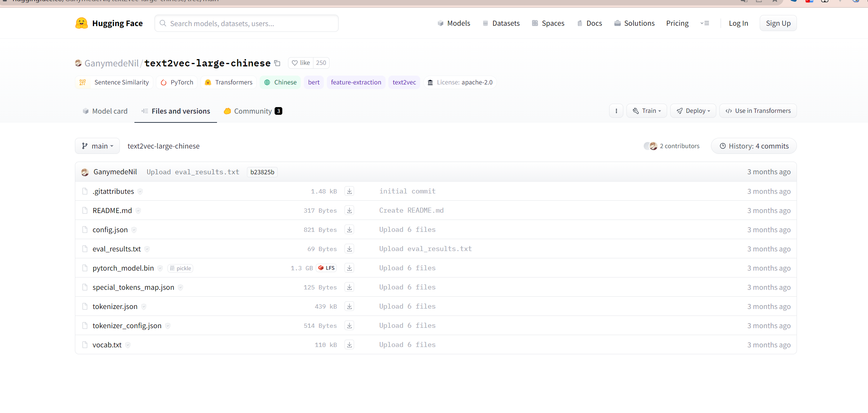Click the contributor avatars icon
This screenshot has width=868, height=413.
651,146
